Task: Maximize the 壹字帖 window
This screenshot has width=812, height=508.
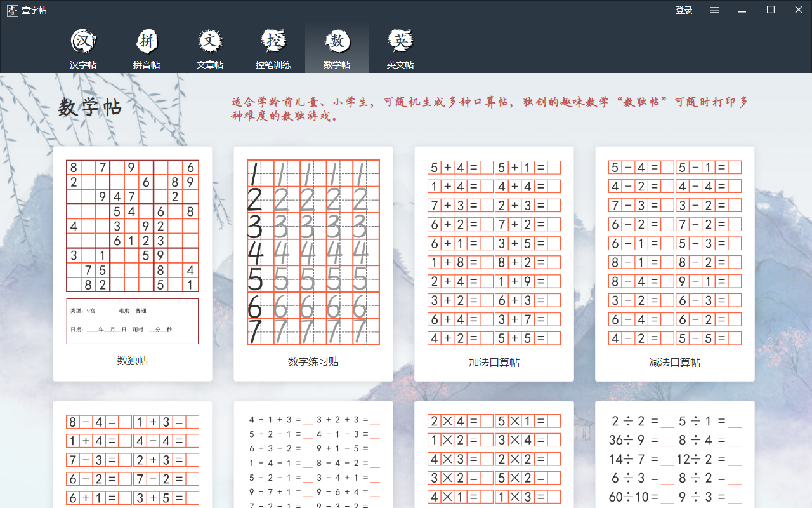Action: tap(771, 10)
